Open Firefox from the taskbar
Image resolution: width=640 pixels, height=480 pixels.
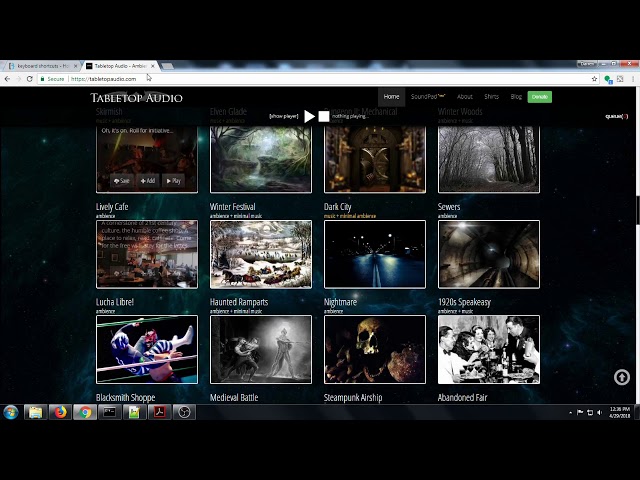pos(60,412)
